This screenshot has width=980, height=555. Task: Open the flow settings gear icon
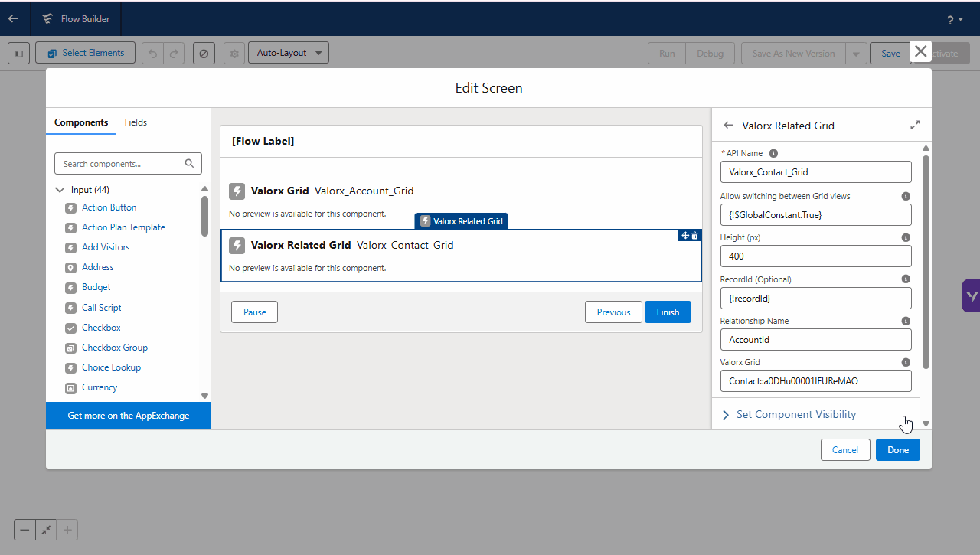point(234,54)
